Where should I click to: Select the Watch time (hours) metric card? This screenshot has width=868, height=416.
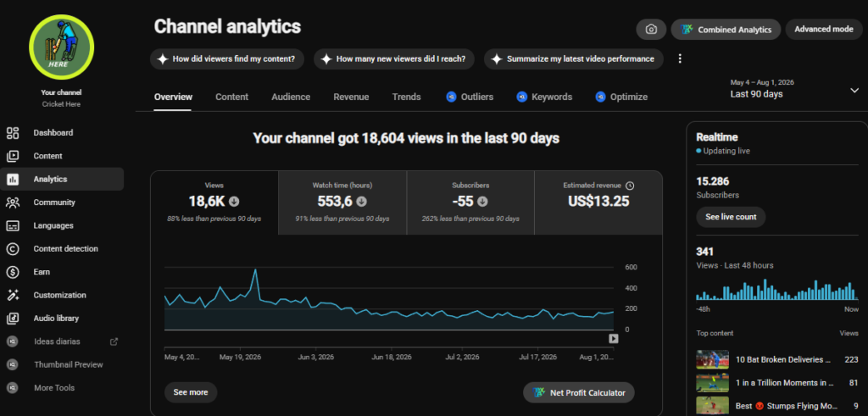(342, 202)
